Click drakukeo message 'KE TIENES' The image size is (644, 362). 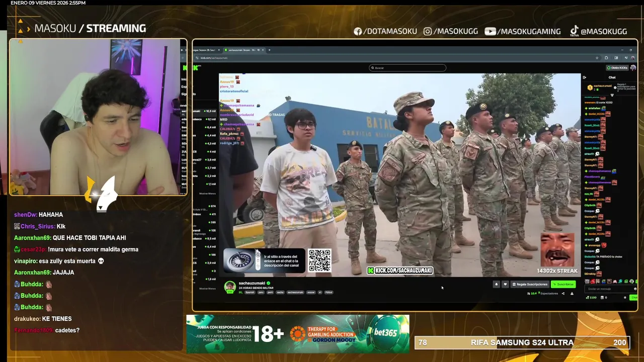[x=57, y=319]
